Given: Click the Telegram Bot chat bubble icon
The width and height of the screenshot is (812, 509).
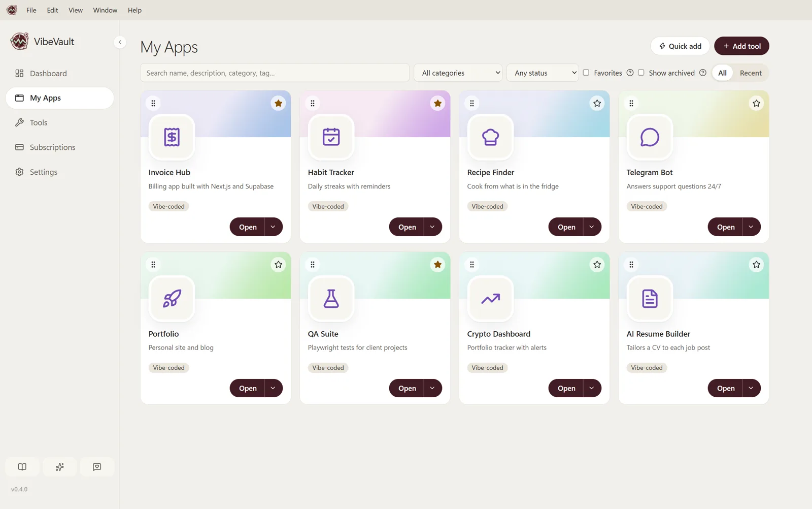Looking at the screenshot, I should pos(650,137).
